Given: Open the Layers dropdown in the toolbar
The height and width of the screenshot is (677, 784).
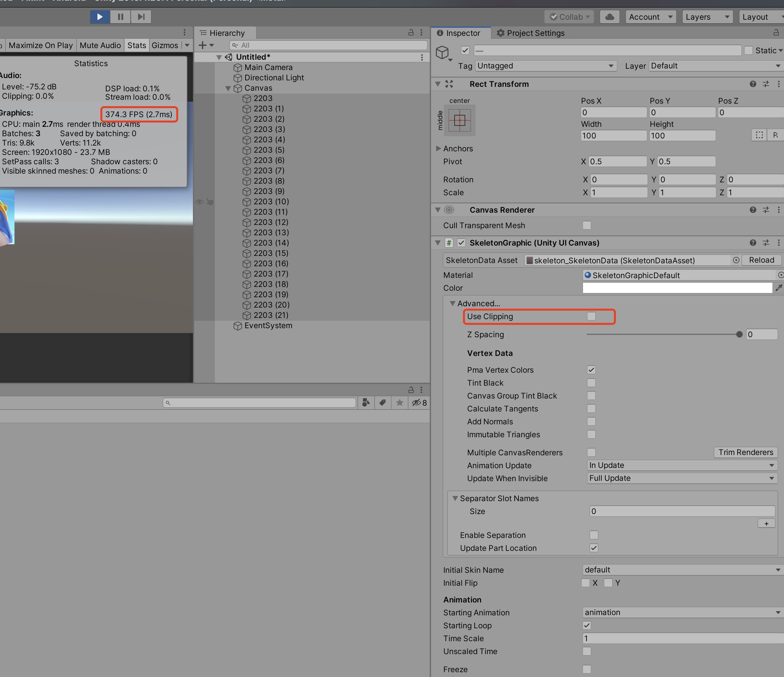Looking at the screenshot, I should pos(707,17).
